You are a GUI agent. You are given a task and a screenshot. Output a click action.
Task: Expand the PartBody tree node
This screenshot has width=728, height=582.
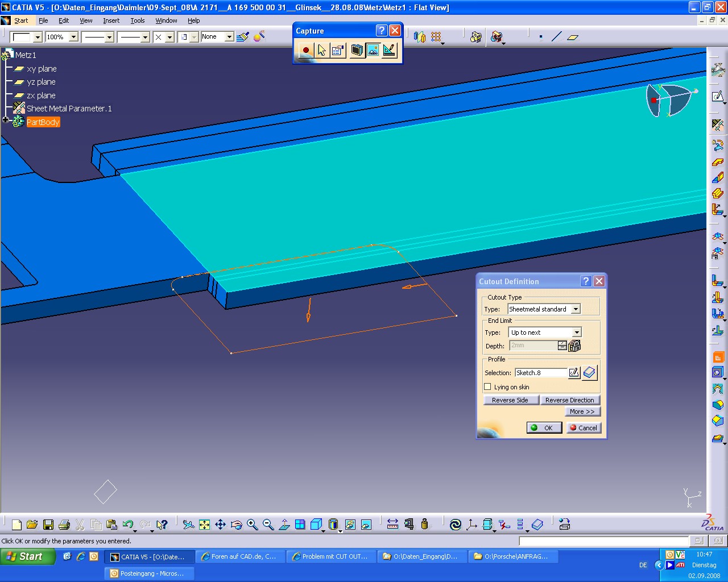click(x=6, y=120)
